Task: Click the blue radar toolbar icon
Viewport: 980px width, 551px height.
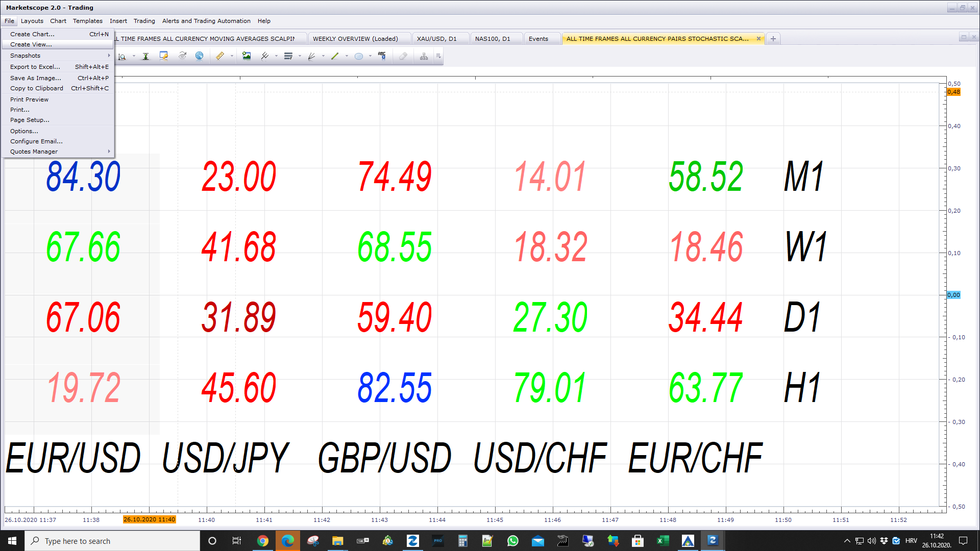Action: tap(200, 56)
